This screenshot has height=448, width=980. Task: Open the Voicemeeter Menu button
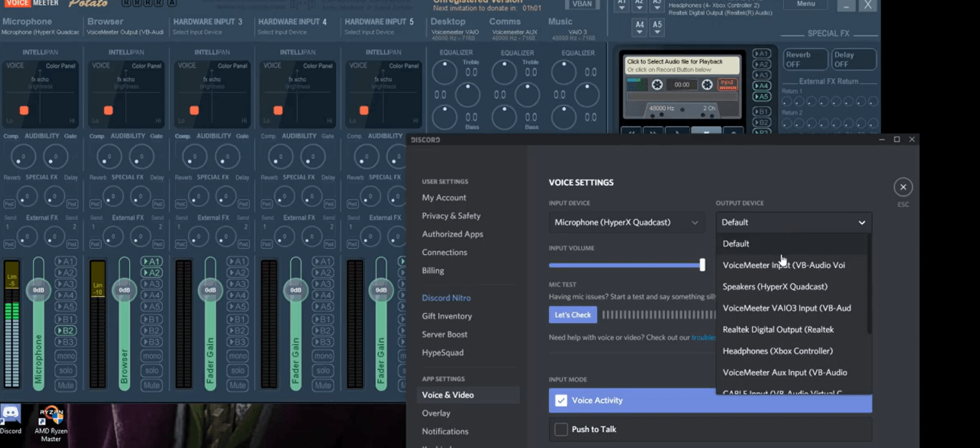click(x=806, y=5)
